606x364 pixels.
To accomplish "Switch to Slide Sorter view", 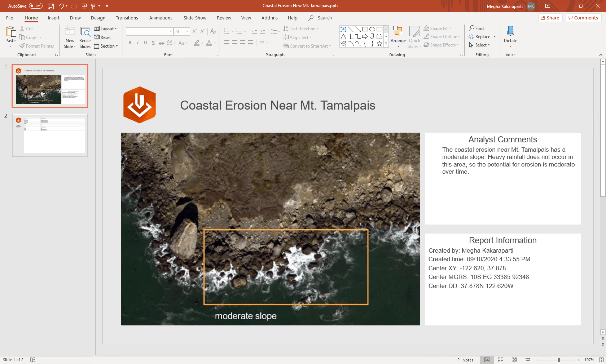I will click(500, 360).
